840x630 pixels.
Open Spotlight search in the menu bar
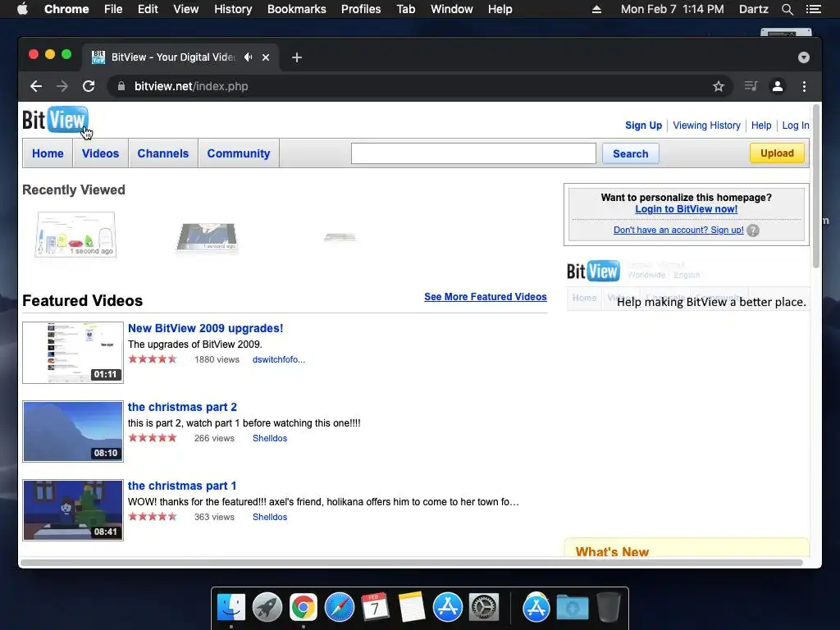point(787,9)
